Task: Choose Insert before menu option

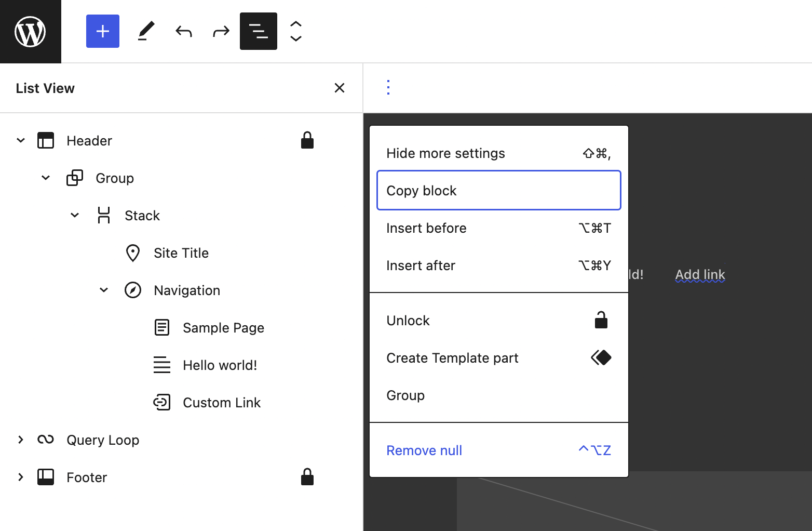Action: pyautogui.click(x=499, y=228)
